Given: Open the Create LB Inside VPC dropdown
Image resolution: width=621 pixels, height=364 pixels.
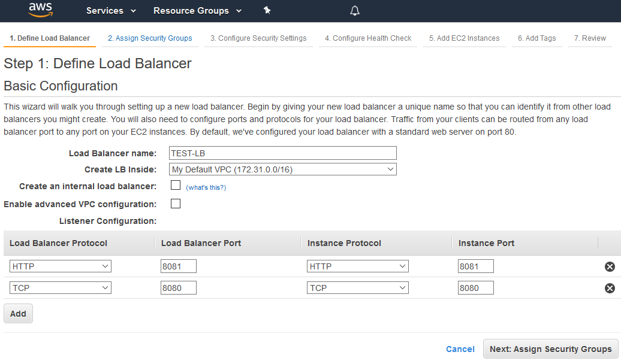Looking at the screenshot, I should pos(282,169).
